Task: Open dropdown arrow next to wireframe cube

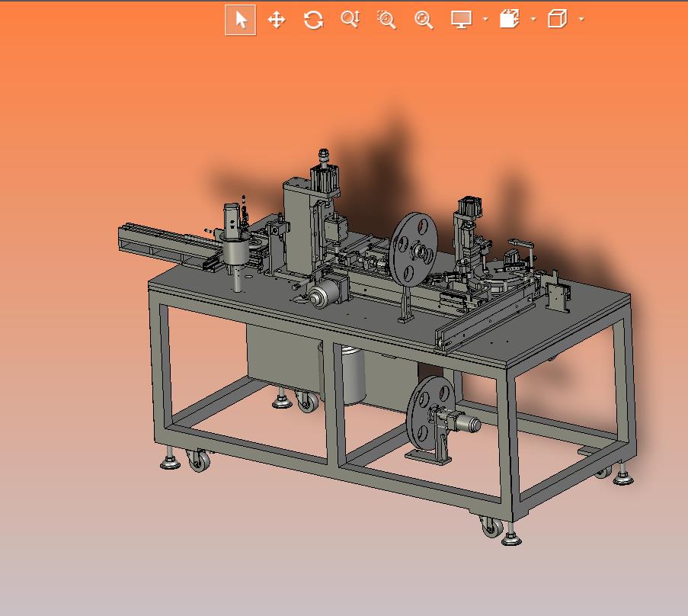Action: (581, 19)
